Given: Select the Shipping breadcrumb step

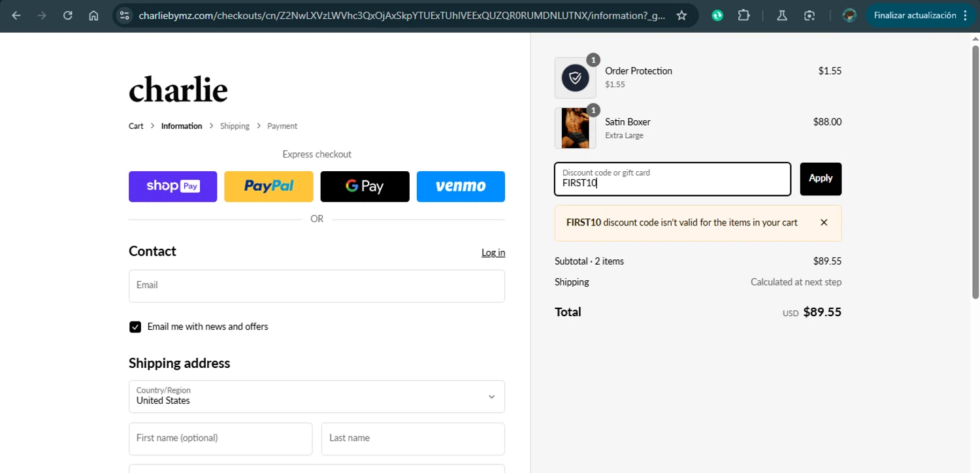Looking at the screenshot, I should coord(235,126).
